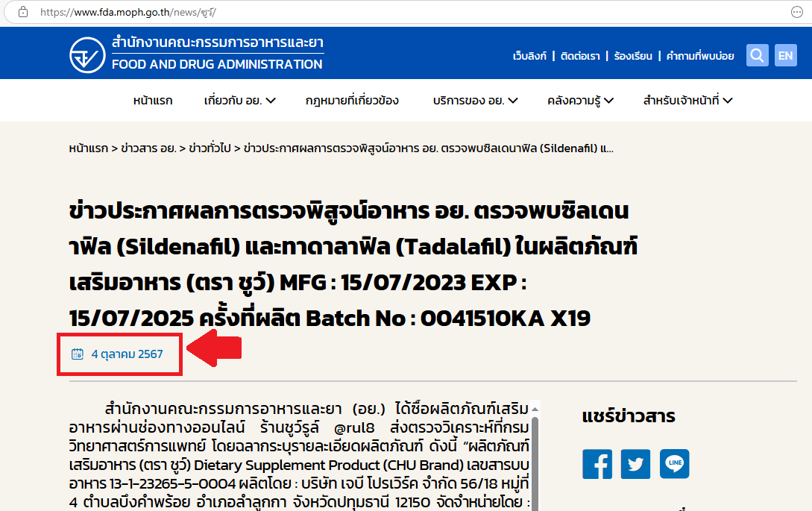Click the date text 4 ตุลาคม 2567
Image resolution: width=812 pixels, height=511 pixels.
coord(127,354)
